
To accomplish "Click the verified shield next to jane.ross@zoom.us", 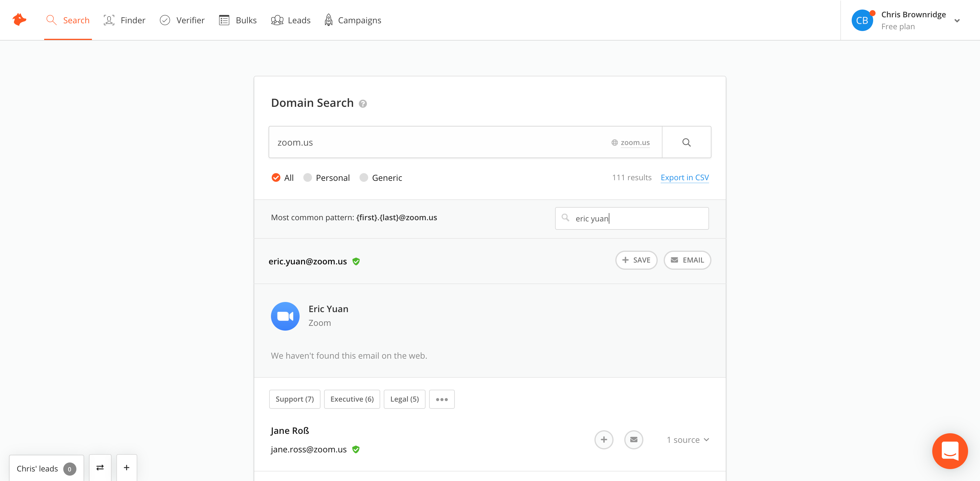I will tap(356, 449).
